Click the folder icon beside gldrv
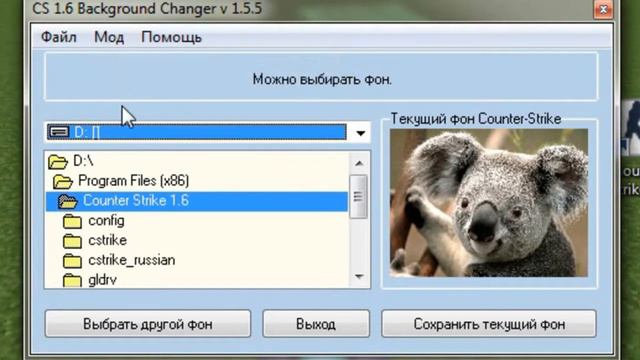 pyautogui.click(x=72, y=280)
